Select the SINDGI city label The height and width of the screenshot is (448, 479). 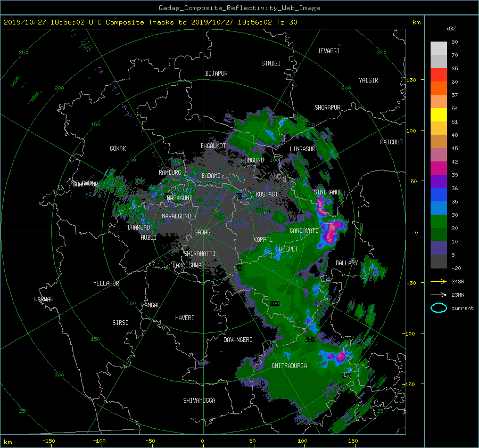click(271, 63)
